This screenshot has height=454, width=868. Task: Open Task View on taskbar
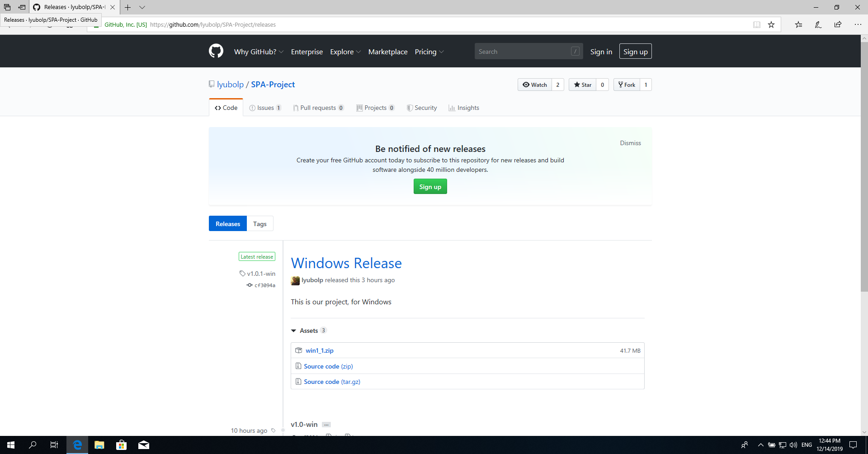(54, 445)
